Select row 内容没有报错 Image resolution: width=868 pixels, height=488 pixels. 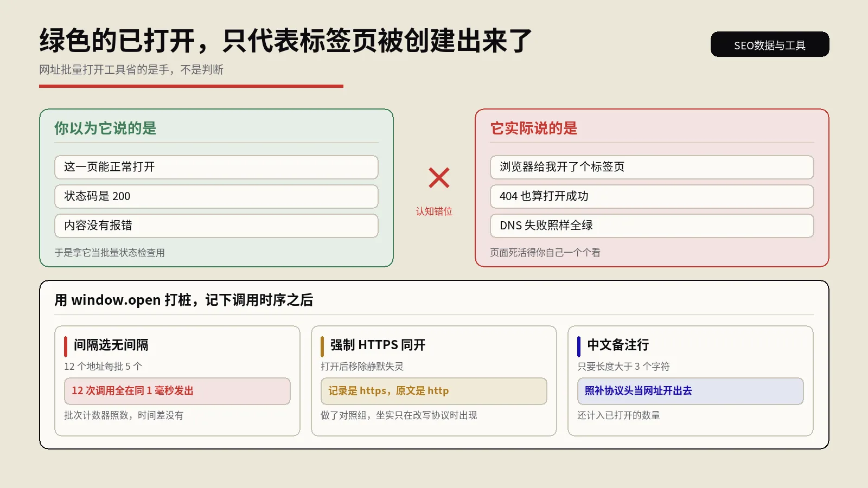(x=216, y=226)
